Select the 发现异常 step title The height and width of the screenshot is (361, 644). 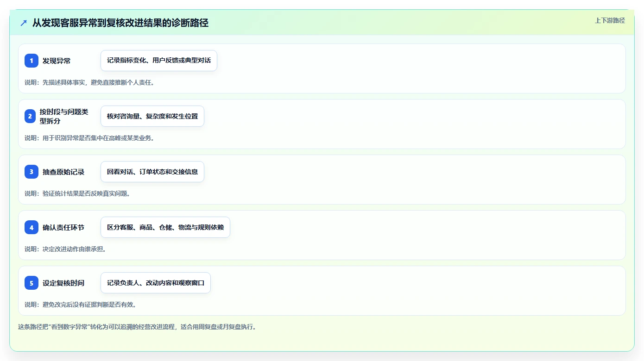click(57, 61)
